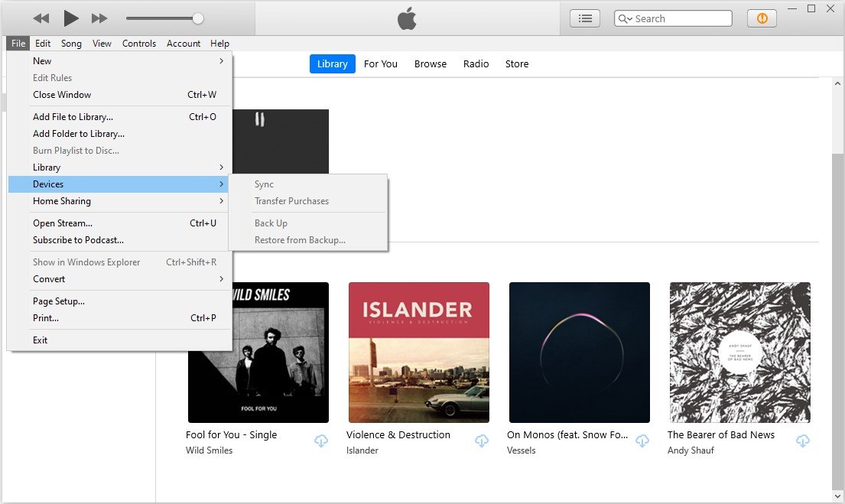Choose Add File to Library...
Viewport: 845px width, 504px height.
tap(119, 116)
